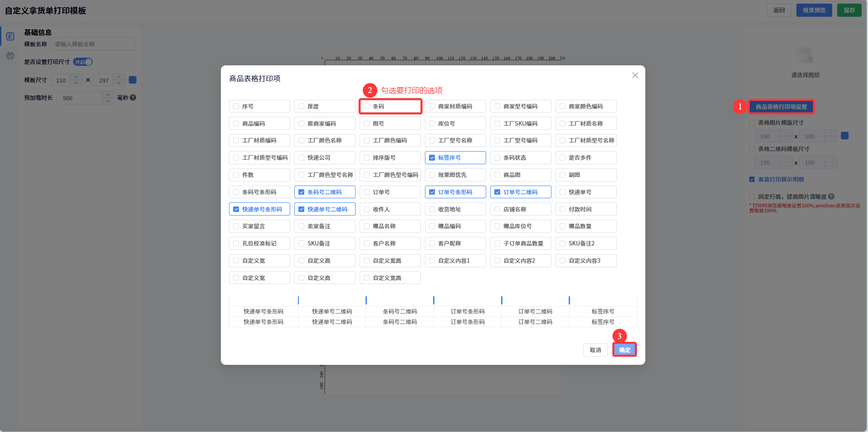Uncheck 套装打印展示明细
Screen dimensions: 868x432
coord(752,179)
